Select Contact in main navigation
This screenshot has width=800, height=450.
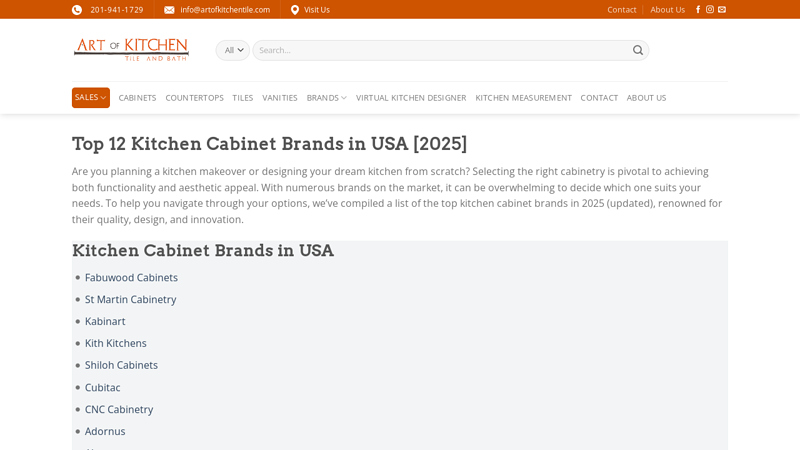(x=599, y=97)
